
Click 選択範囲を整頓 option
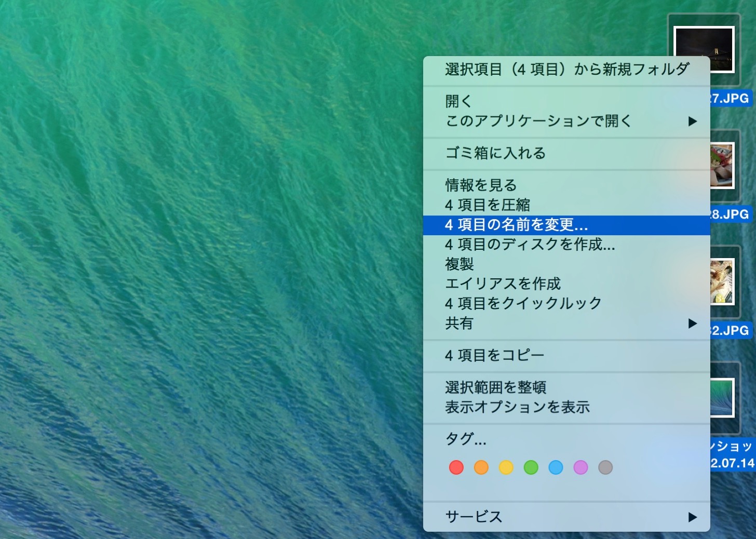point(566,387)
